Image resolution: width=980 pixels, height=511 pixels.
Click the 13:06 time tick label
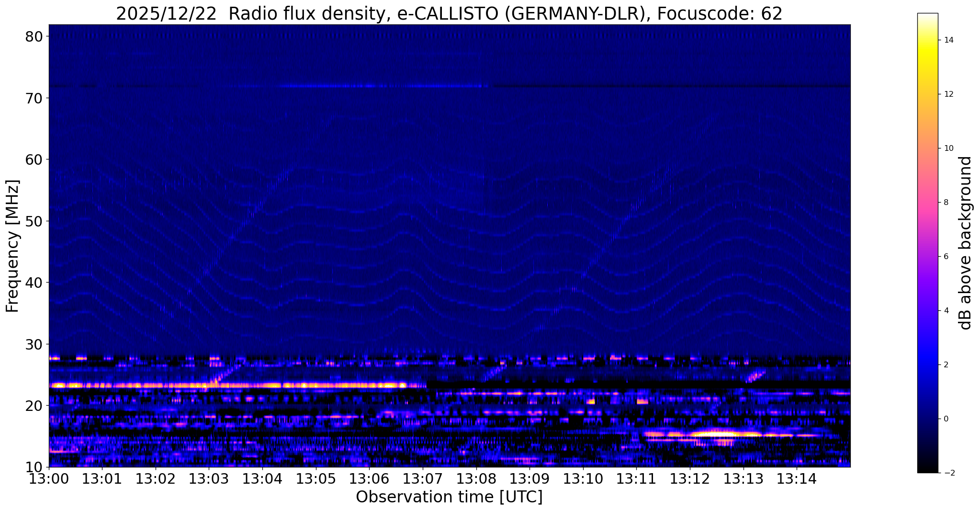click(x=369, y=478)
